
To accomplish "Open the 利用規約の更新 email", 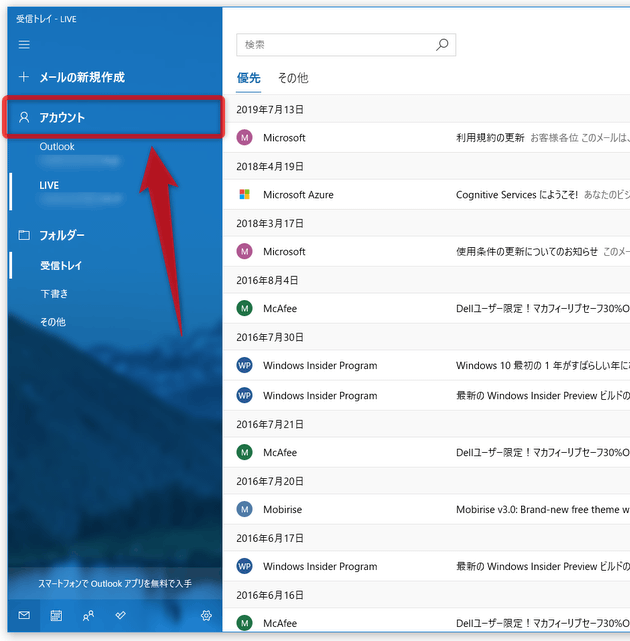I will 426,138.
